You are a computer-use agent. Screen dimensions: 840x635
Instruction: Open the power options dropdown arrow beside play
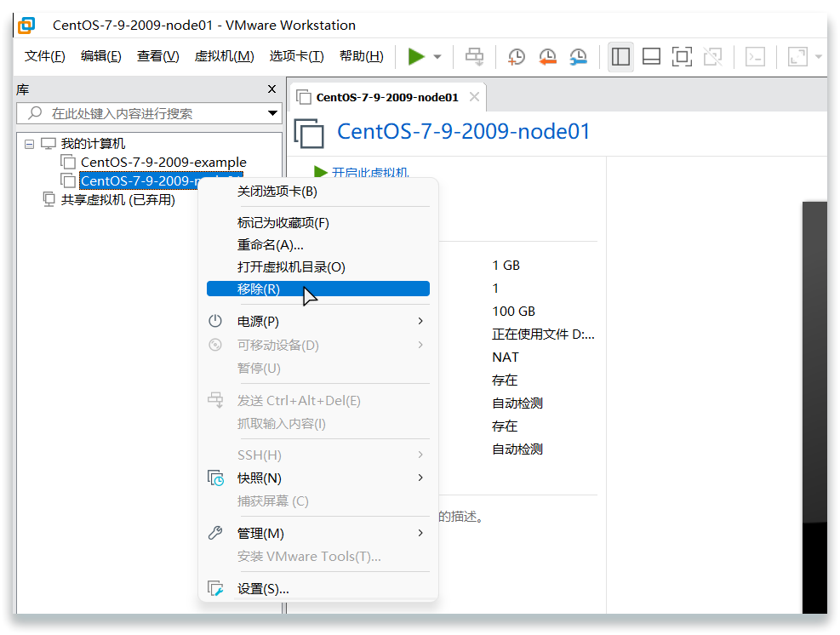[x=437, y=56]
